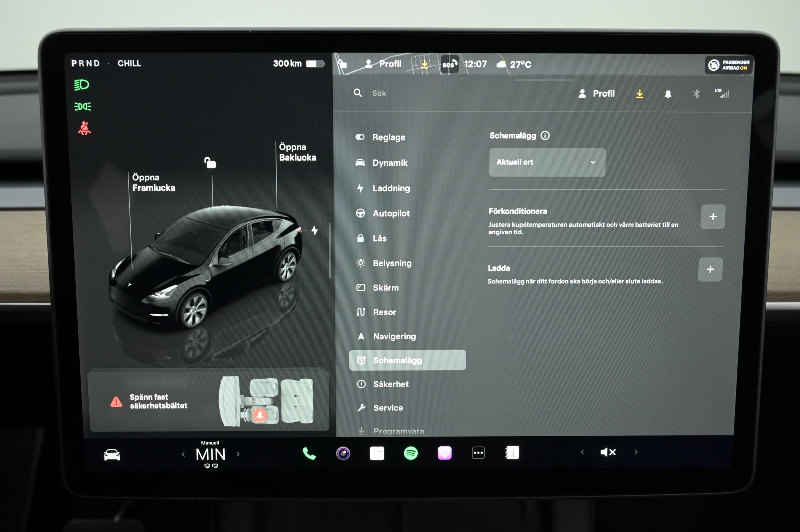
Task: Tap the lock icon in status bar
Action: pos(342,63)
